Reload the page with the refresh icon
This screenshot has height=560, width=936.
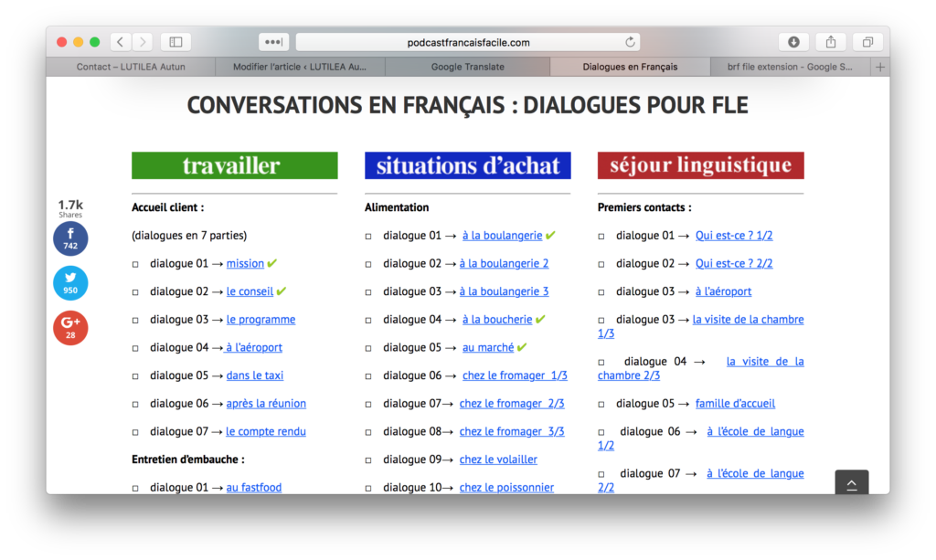pyautogui.click(x=630, y=42)
